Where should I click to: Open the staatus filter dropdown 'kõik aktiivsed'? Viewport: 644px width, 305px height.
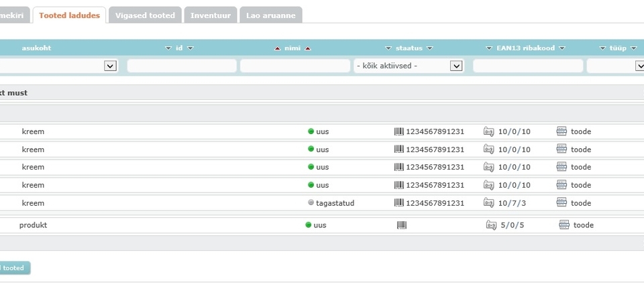coord(409,66)
